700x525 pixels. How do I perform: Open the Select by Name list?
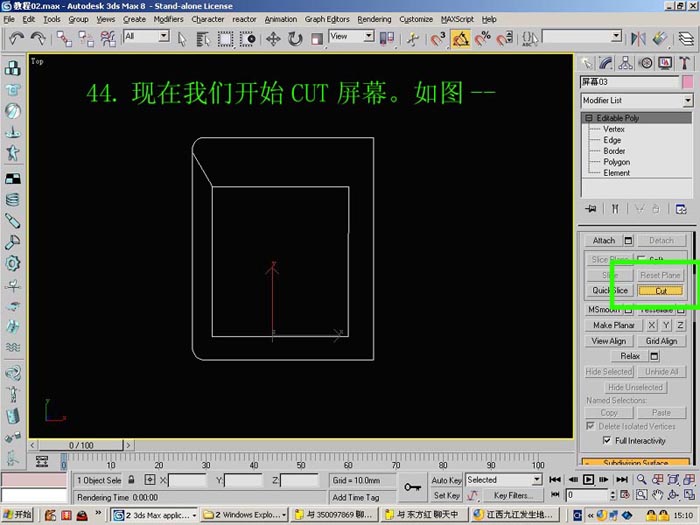pyautogui.click(x=203, y=39)
